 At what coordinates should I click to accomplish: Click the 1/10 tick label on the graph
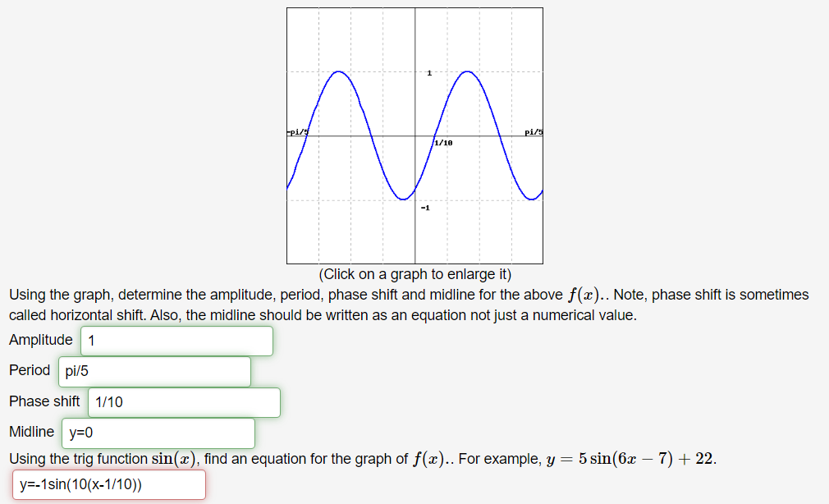tap(442, 143)
